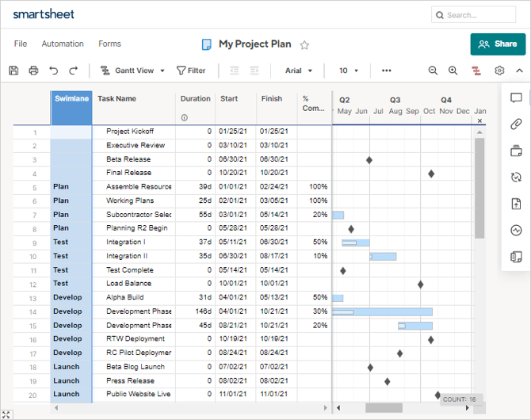
Task: Click the Print icon
Action: click(33, 71)
